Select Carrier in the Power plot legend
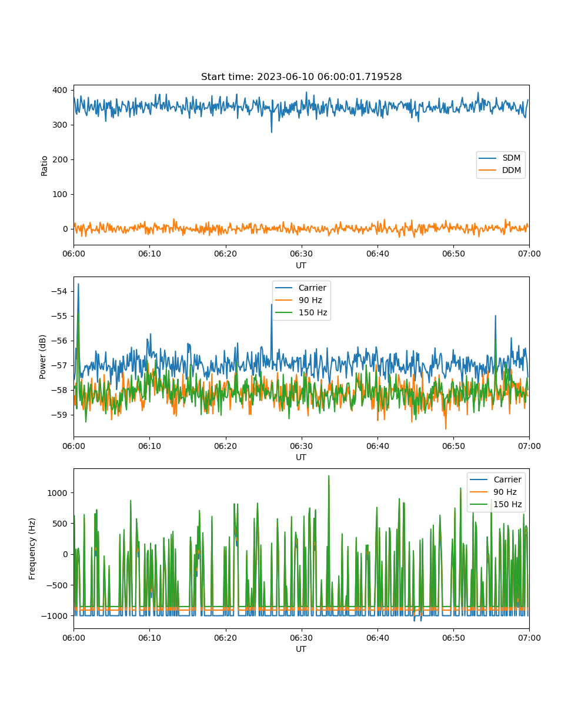The height and width of the screenshot is (706, 588). click(x=301, y=288)
